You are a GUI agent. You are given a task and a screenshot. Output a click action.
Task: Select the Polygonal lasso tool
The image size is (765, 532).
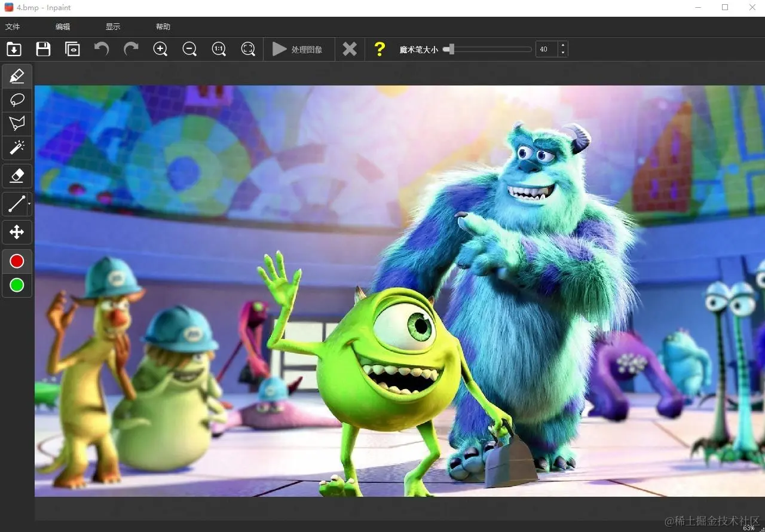coord(17,124)
